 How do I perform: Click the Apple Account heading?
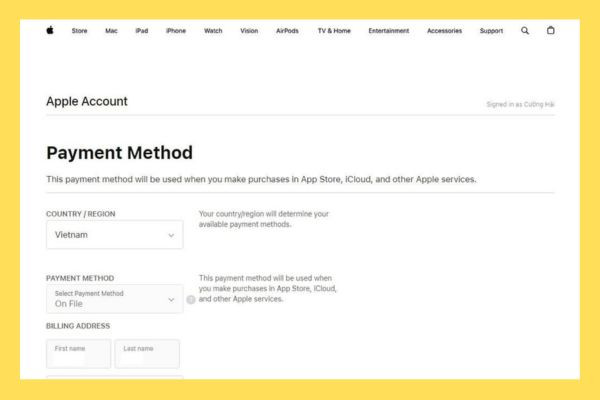(x=87, y=101)
